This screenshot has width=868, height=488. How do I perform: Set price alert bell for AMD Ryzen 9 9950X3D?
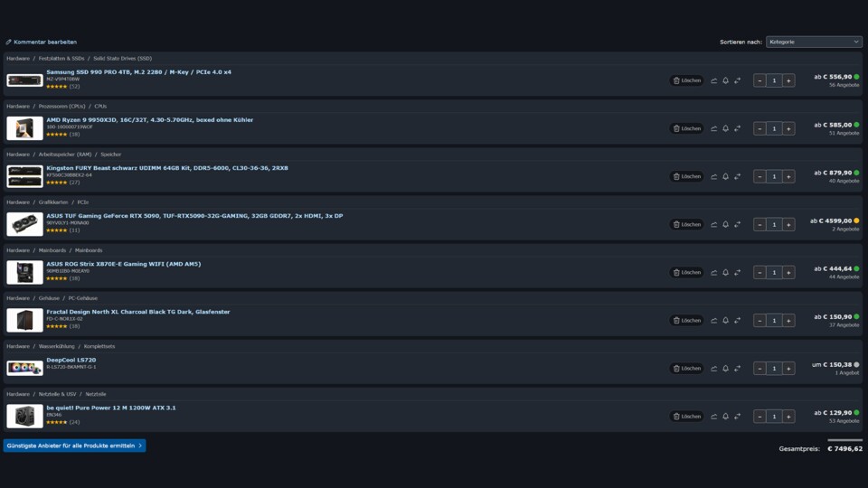(726, 128)
